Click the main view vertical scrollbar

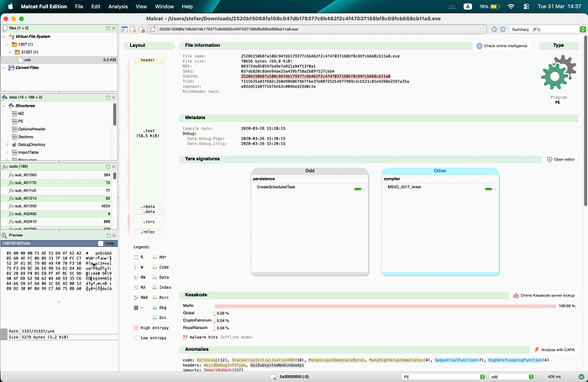(x=585, y=120)
